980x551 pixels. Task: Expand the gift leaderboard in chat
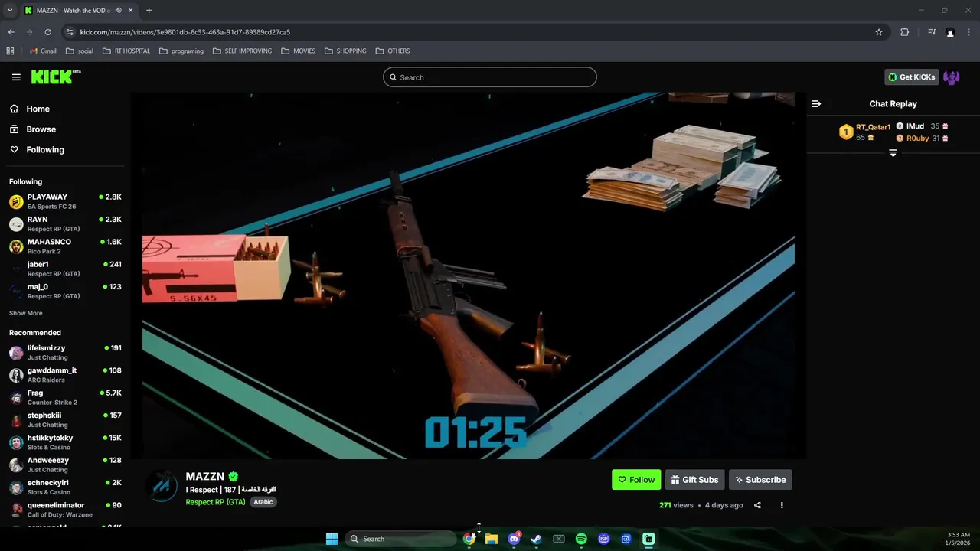[893, 153]
